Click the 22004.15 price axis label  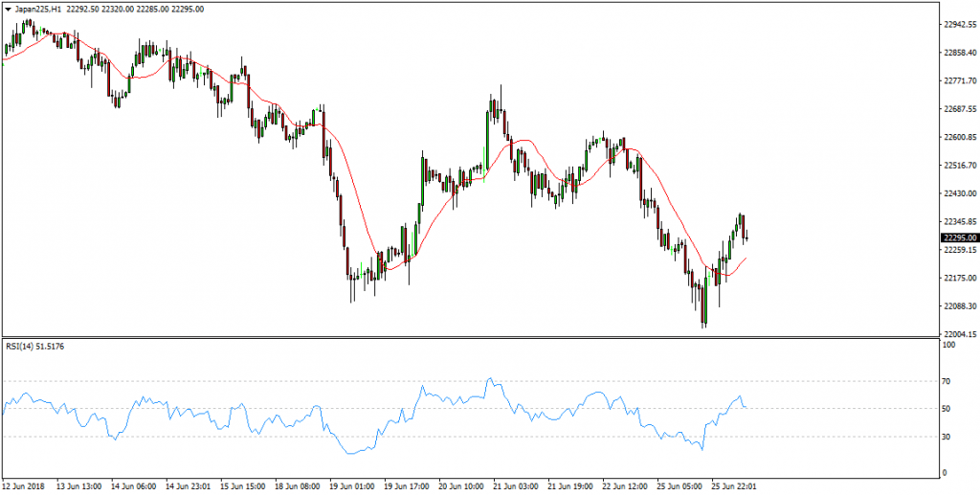pyautogui.click(x=961, y=334)
